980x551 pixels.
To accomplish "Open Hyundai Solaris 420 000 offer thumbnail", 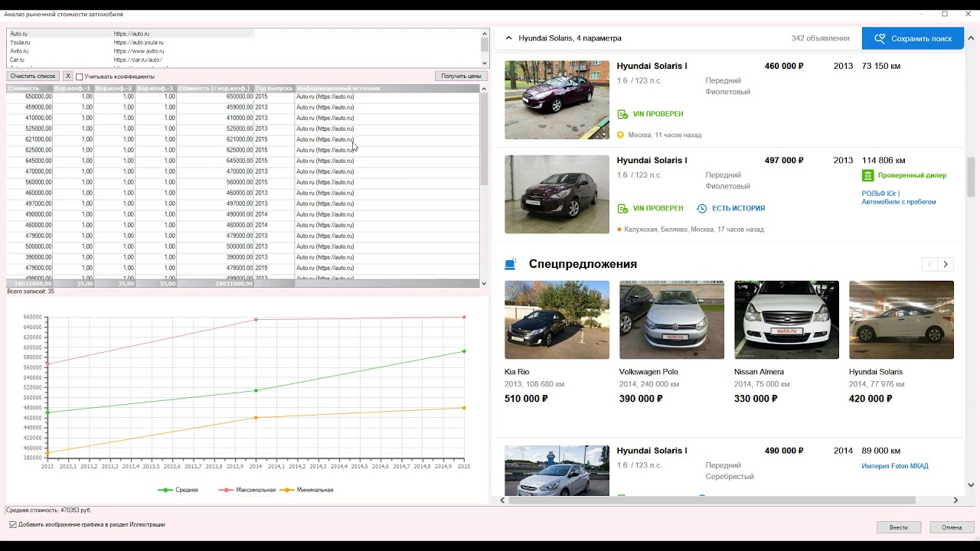I will coord(901,320).
